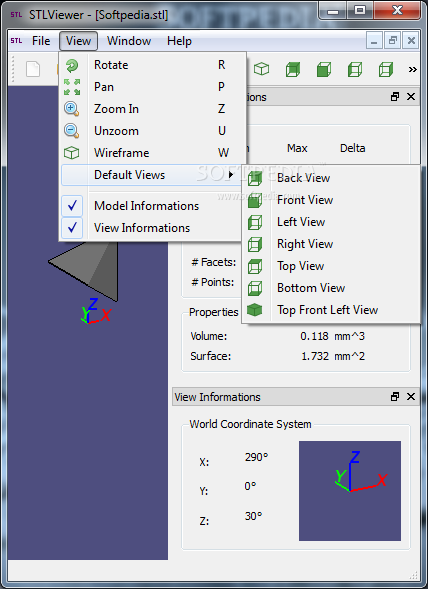Select the Wireframe menu entry

(153, 153)
